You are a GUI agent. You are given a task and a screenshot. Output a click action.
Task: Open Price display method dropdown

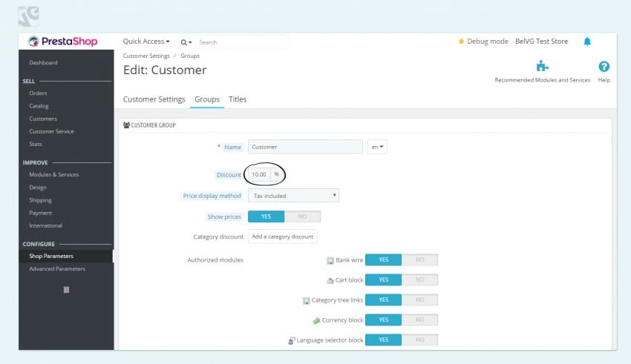293,196
